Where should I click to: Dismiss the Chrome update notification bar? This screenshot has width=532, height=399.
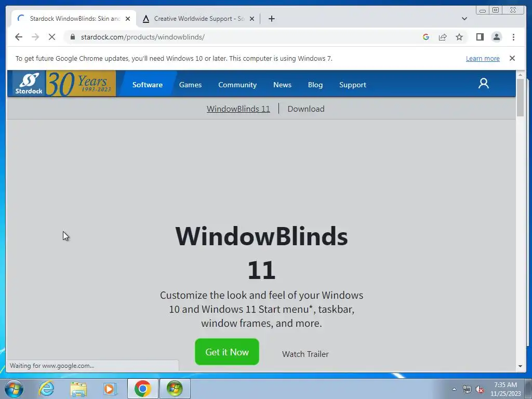[x=512, y=58]
